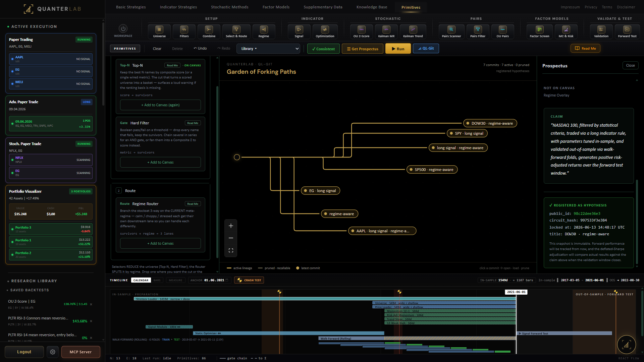Toggle Calendar timeline view
Viewport: 644px width, 362px height.
click(141, 280)
